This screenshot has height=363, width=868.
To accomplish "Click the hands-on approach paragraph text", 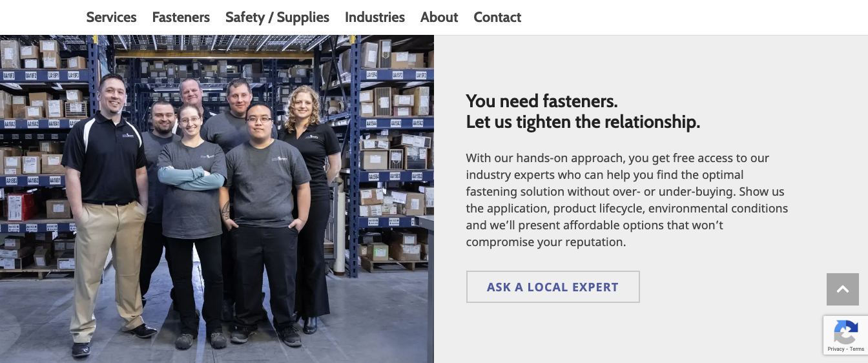I will point(627,200).
